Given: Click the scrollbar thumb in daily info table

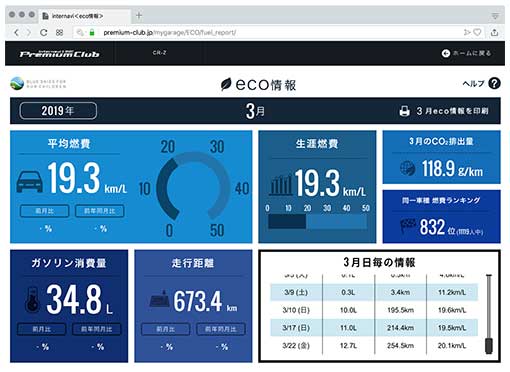Looking at the screenshot, I should [x=489, y=345].
